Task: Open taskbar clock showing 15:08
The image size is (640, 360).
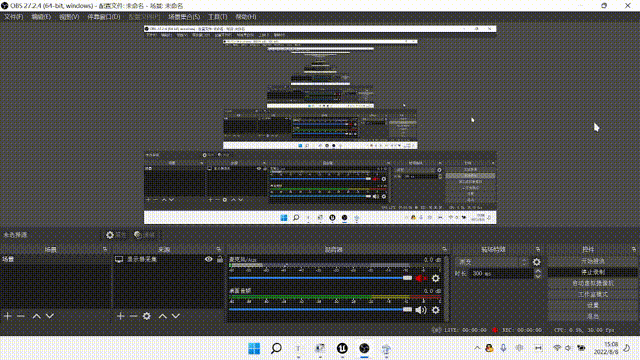Action: tap(607, 348)
